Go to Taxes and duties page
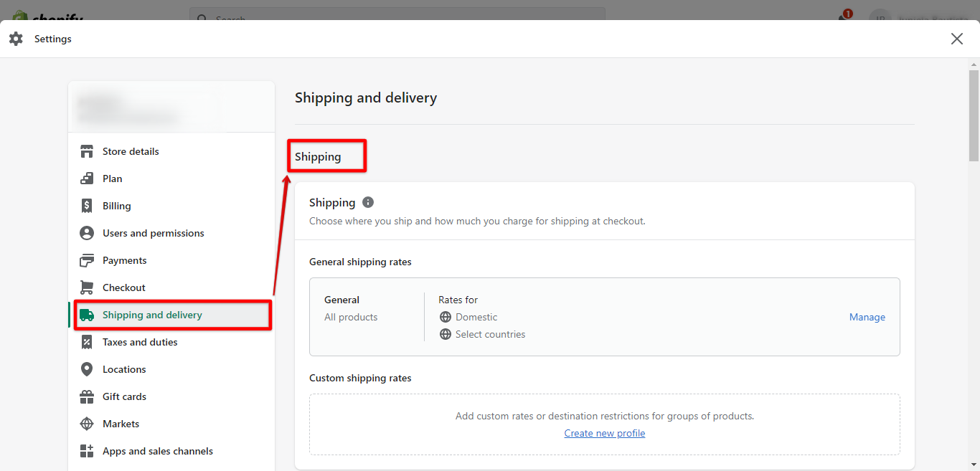Viewport: 980px width, 471px height. pos(140,342)
